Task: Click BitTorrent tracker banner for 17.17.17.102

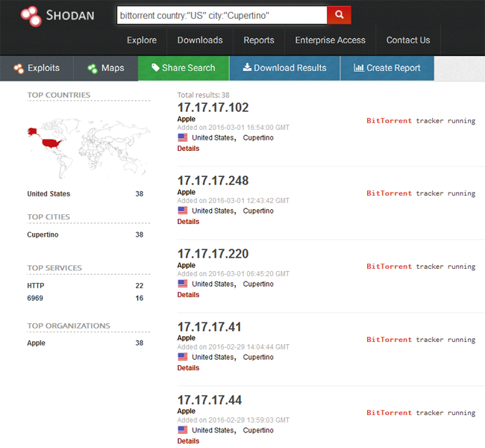Action: coord(421,121)
